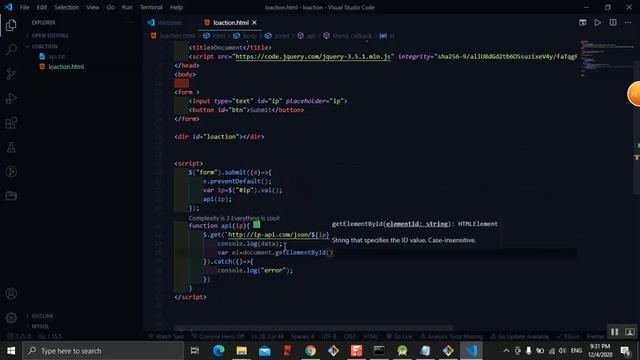Open the Windows Start menu
Viewport: 640px width, 360px height.
11,351
